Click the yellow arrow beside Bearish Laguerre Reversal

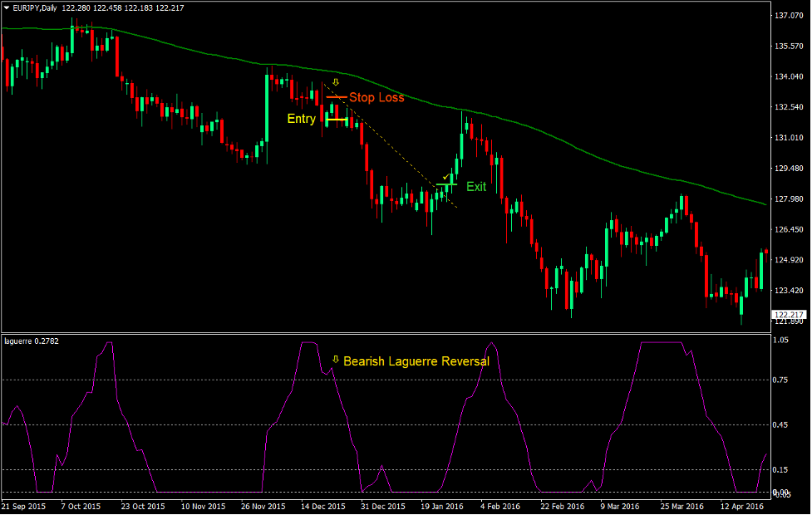click(x=336, y=360)
